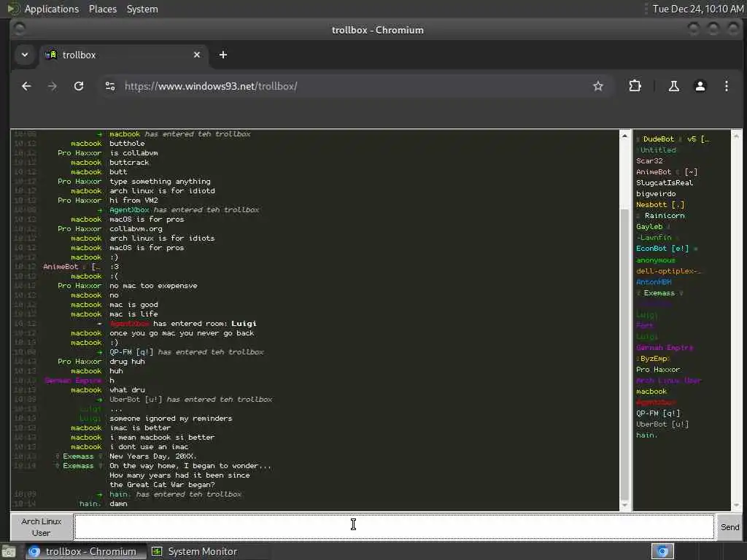Viewport: 747px width, 560px height.
Task: Select Gayleb in user list
Action: pyautogui.click(x=653, y=227)
